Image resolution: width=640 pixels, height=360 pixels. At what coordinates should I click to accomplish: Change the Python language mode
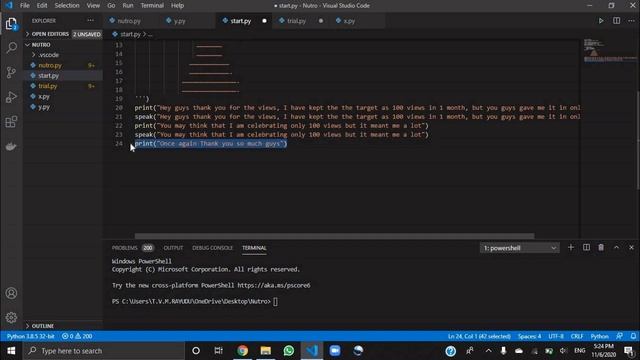600,336
